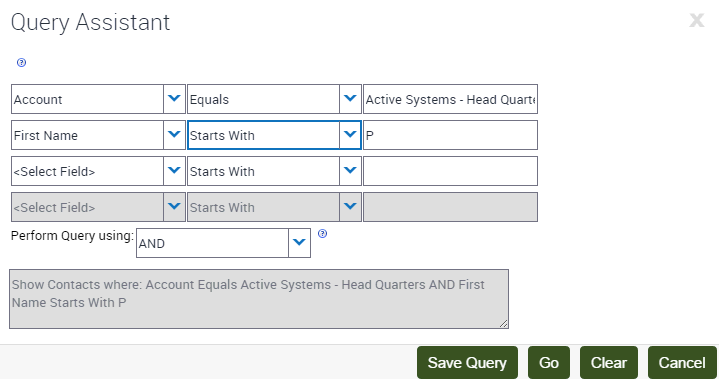Click the help icon next to the AND dropdown

pyautogui.click(x=322, y=234)
